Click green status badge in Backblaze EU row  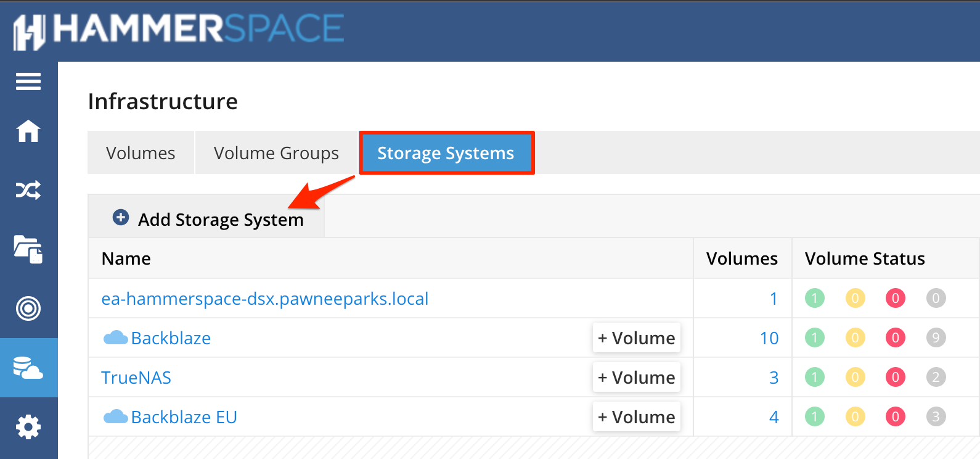(x=815, y=416)
